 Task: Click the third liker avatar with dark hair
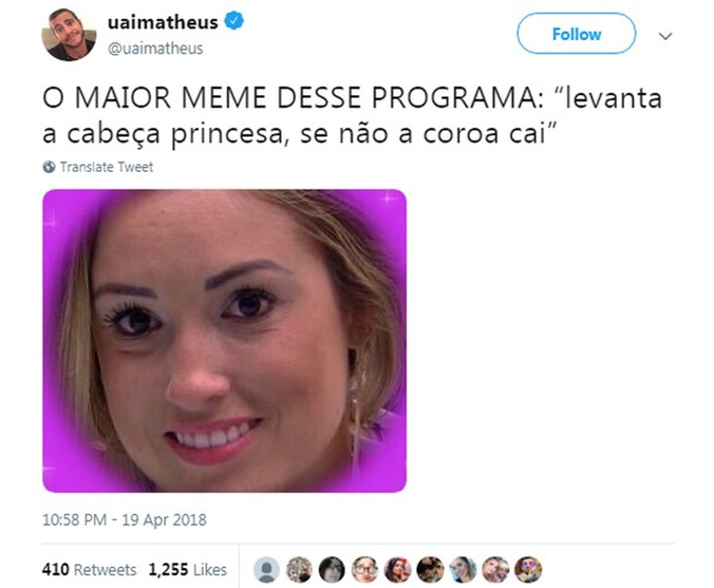click(x=332, y=570)
